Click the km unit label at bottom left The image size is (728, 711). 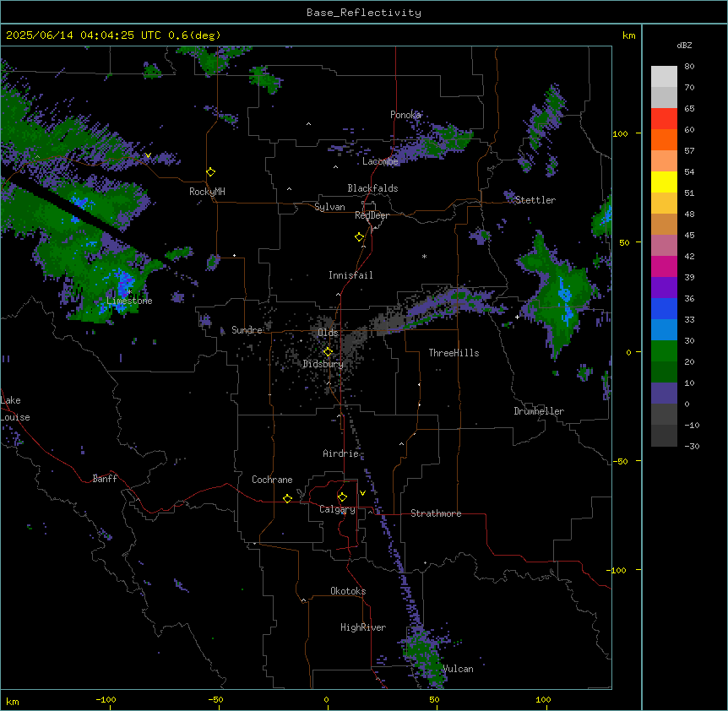pyautogui.click(x=13, y=701)
